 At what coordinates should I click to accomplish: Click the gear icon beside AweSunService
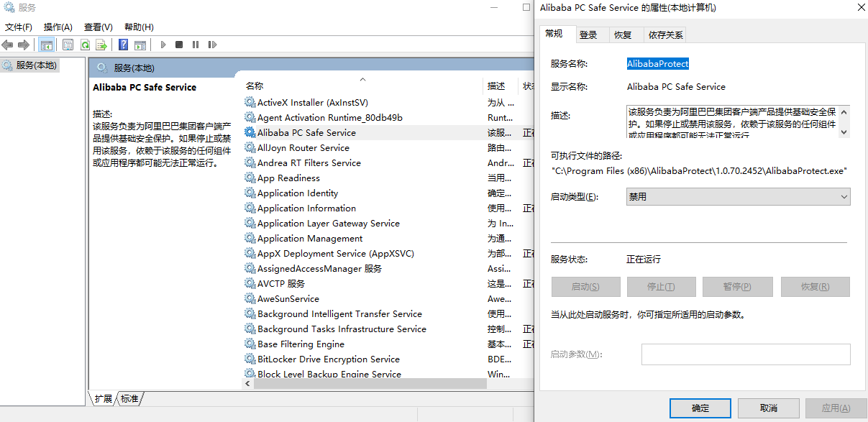(x=250, y=299)
